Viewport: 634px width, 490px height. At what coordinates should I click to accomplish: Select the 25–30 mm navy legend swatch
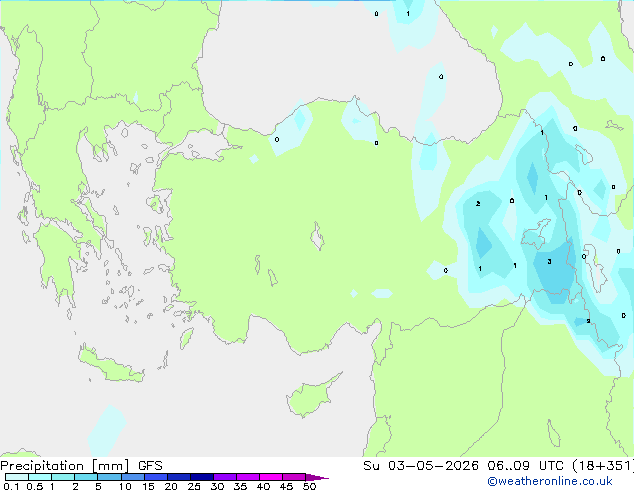202,477
